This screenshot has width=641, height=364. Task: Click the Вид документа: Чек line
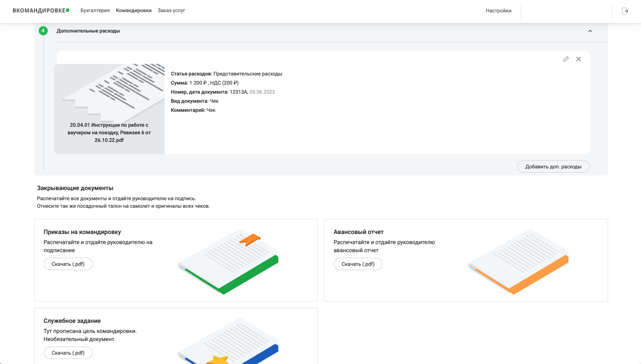(195, 101)
